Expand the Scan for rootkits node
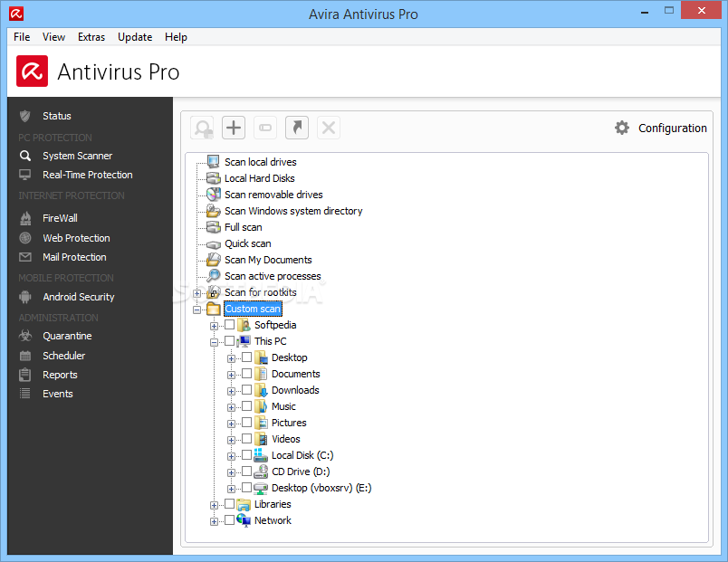The height and width of the screenshot is (562, 728). coord(196,293)
